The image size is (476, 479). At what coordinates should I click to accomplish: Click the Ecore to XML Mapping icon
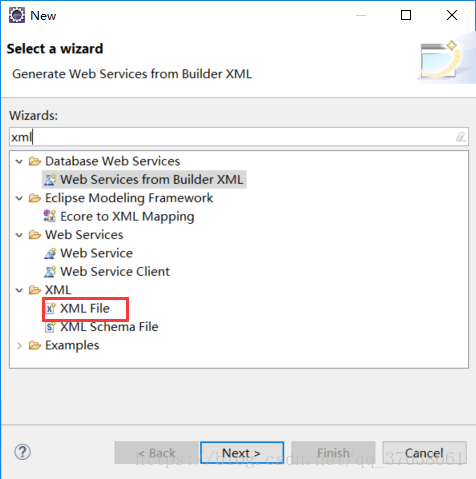[x=50, y=216]
